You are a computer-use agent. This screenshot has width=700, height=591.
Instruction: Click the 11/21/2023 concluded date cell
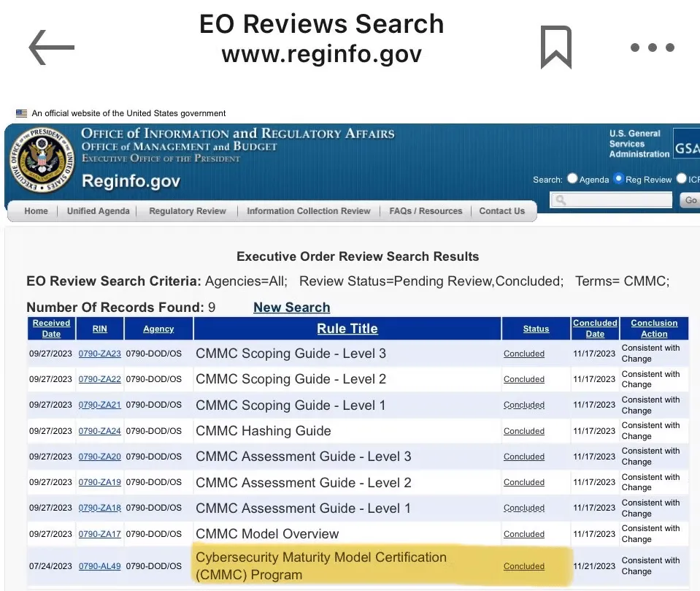pyautogui.click(x=594, y=566)
